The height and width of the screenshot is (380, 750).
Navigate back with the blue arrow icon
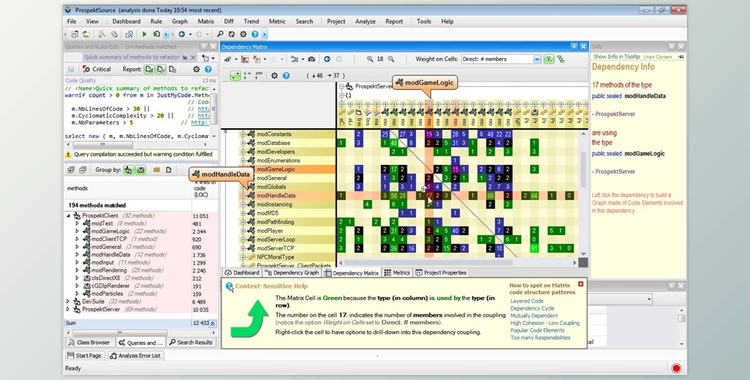pos(182,34)
